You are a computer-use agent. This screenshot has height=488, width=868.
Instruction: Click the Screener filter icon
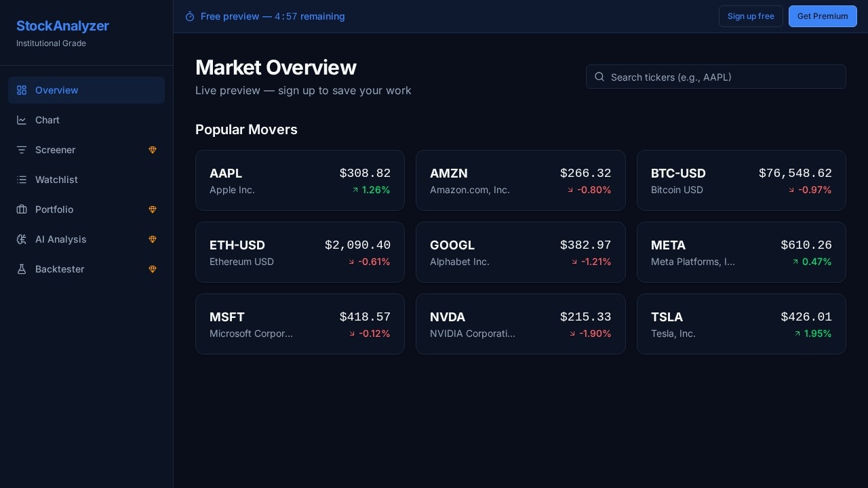click(22, 150)
